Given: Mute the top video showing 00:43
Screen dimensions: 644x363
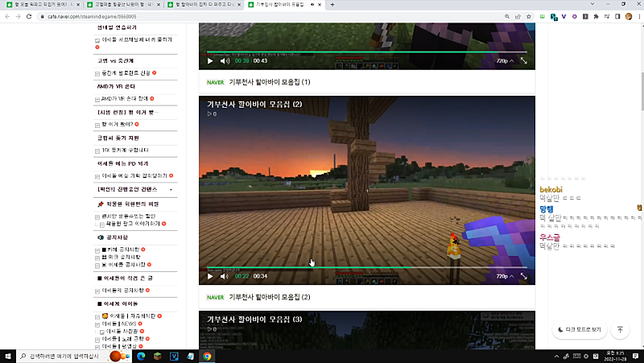Looking at the screenshot, I should coord(225,61).
